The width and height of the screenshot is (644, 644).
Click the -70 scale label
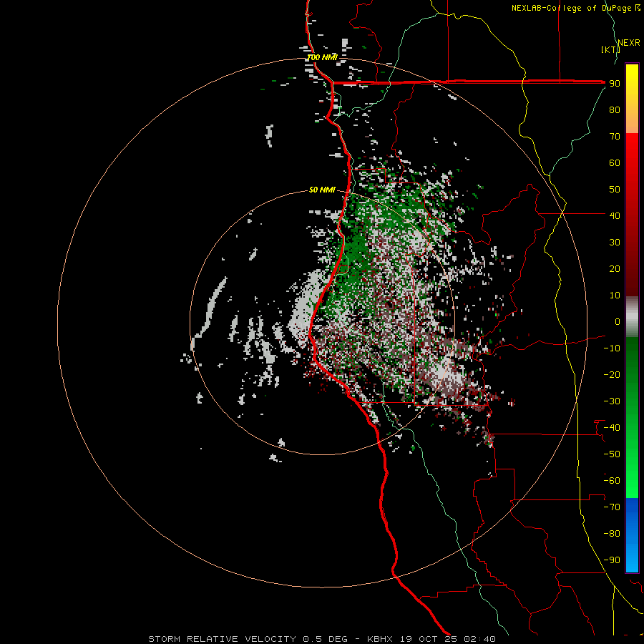click(x=612, y=507)
